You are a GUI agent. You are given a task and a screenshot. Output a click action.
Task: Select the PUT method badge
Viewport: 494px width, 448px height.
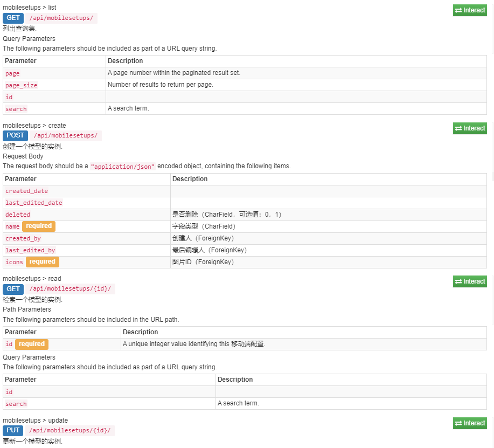13,431
